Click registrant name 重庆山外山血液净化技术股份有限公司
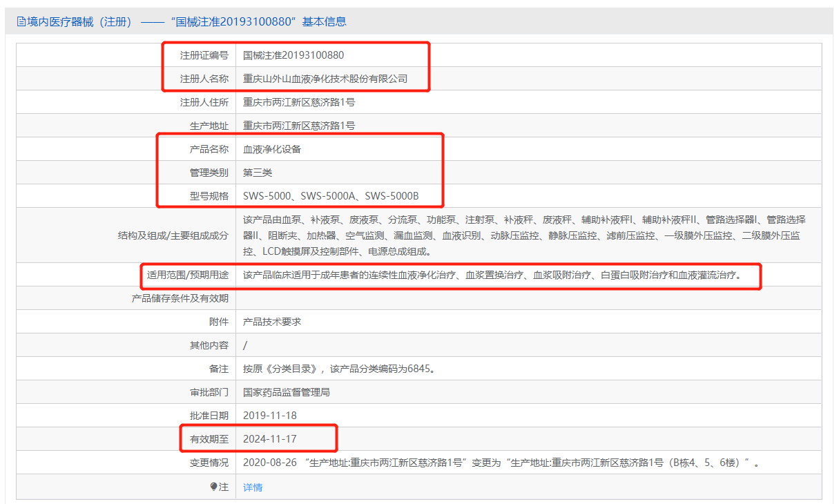 pos(325,79)
